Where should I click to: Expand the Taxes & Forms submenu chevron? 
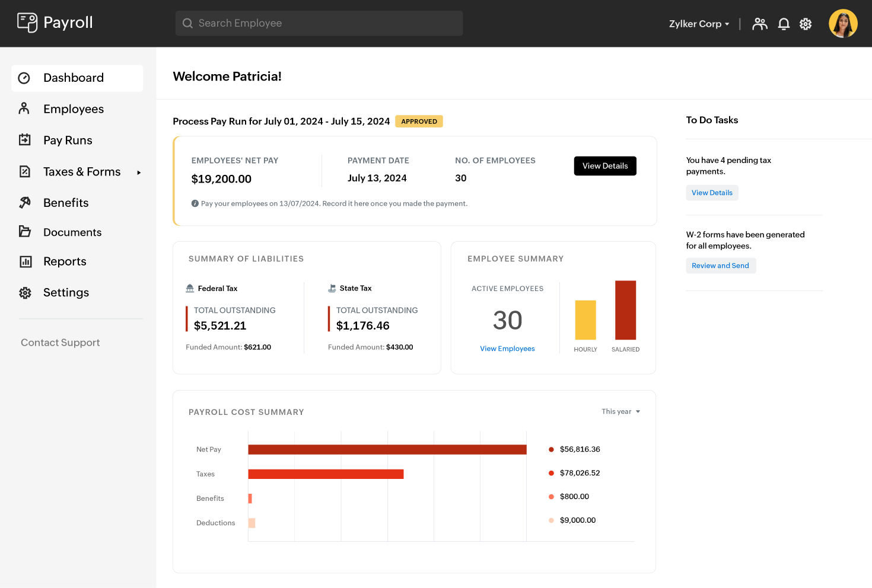(x=139, y=172)
